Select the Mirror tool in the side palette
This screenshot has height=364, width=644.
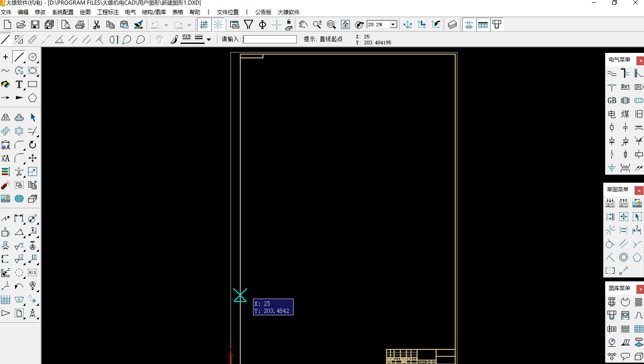pos(6,117)
